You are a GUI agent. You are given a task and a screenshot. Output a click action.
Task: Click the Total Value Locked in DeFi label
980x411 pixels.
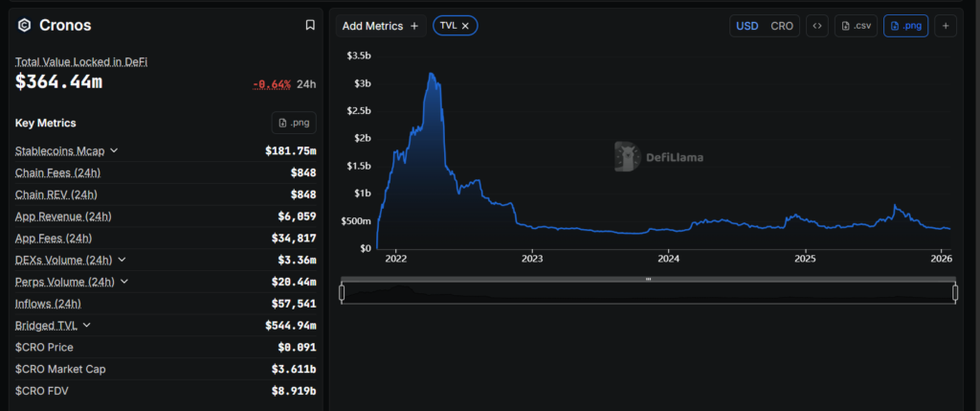pyautogui.click(x=81, y=61)
